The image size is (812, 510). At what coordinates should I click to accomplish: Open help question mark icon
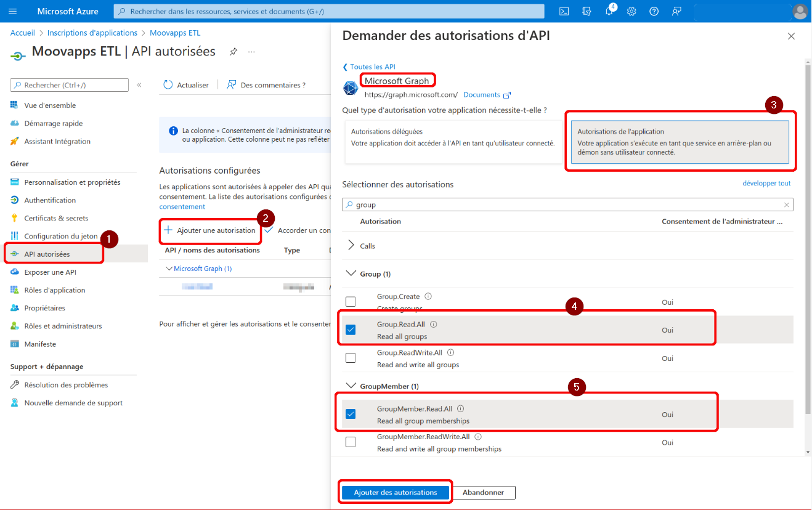pyautogui.click(x=654, y=11)
